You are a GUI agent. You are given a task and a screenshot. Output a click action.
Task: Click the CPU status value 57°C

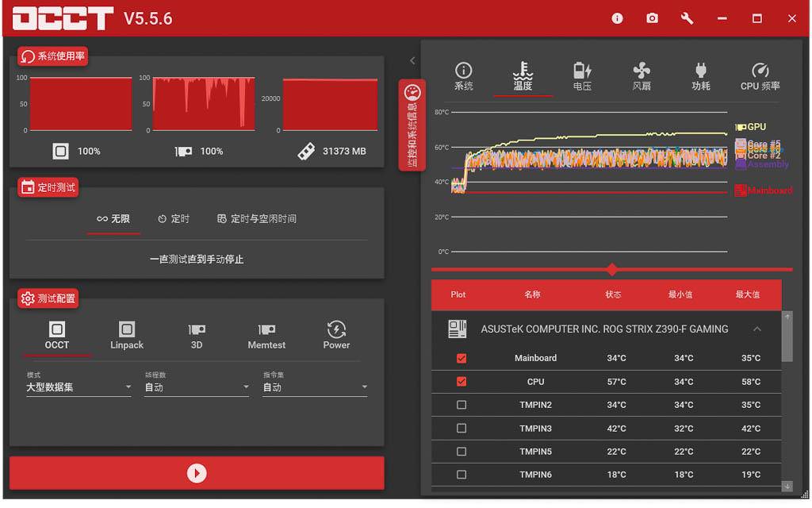616,382
